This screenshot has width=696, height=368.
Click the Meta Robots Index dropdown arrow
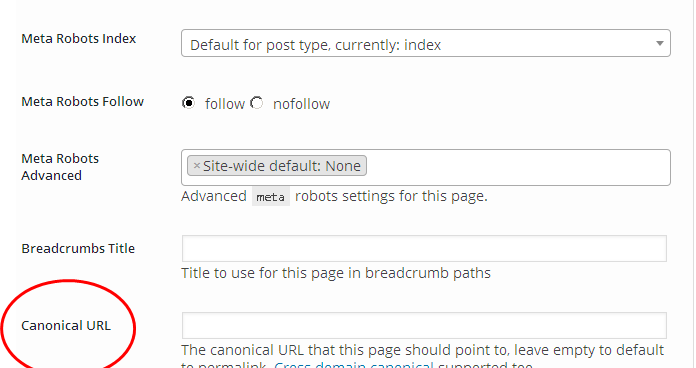[x=660, y=44]
